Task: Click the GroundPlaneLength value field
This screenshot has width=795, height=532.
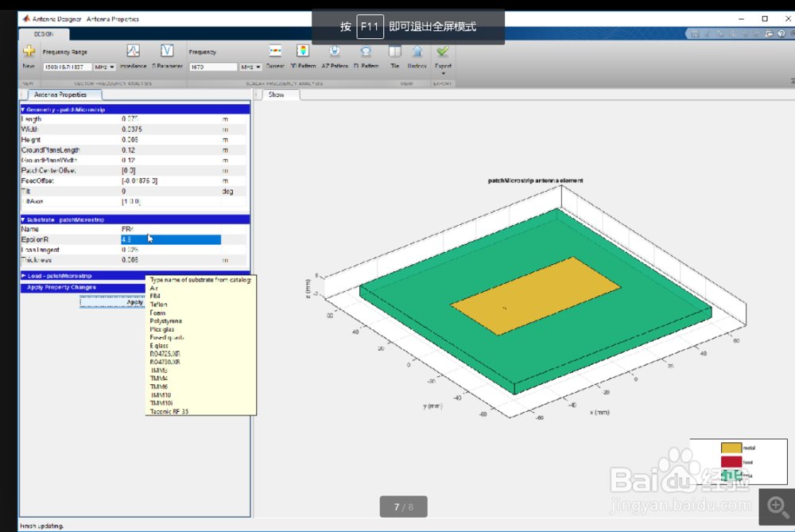Action: [x=170, y=150]
